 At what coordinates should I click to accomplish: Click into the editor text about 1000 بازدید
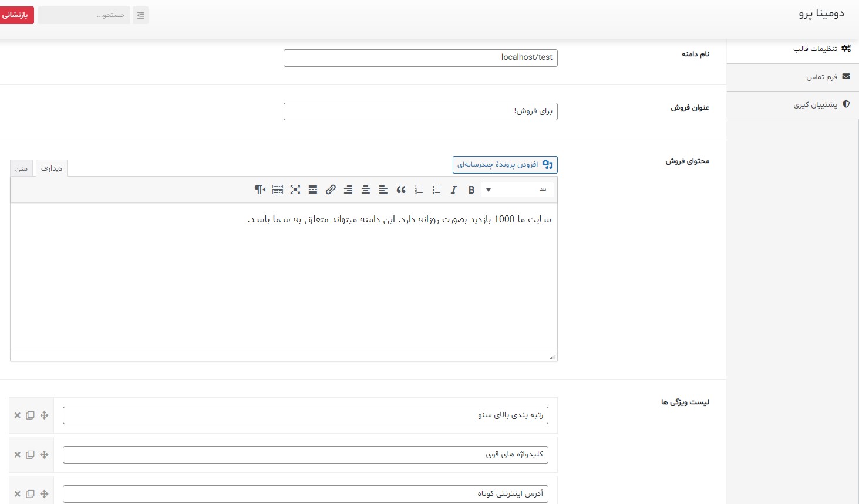pyautogui.click(x=399, y=219)
